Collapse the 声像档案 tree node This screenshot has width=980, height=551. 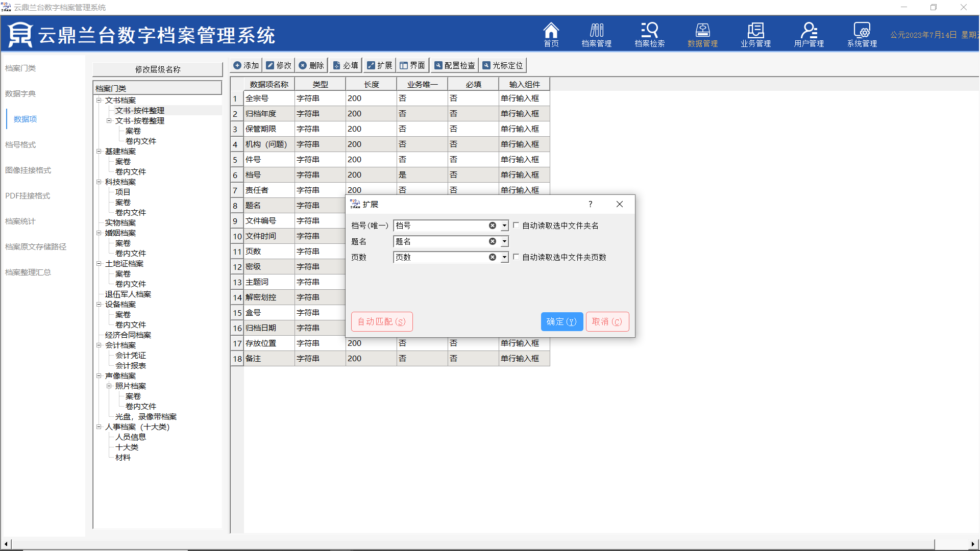click(x=99, y=376)
